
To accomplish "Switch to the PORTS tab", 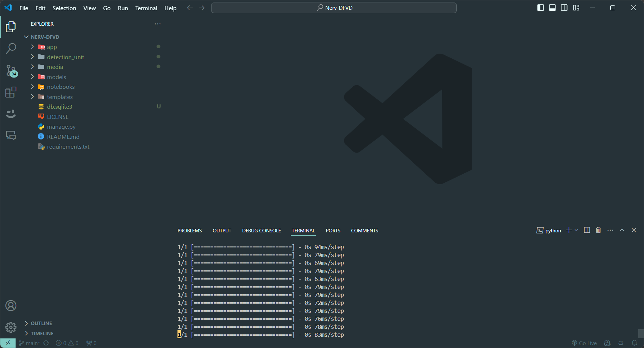I will pyautogui.click(x=333, y=231).
